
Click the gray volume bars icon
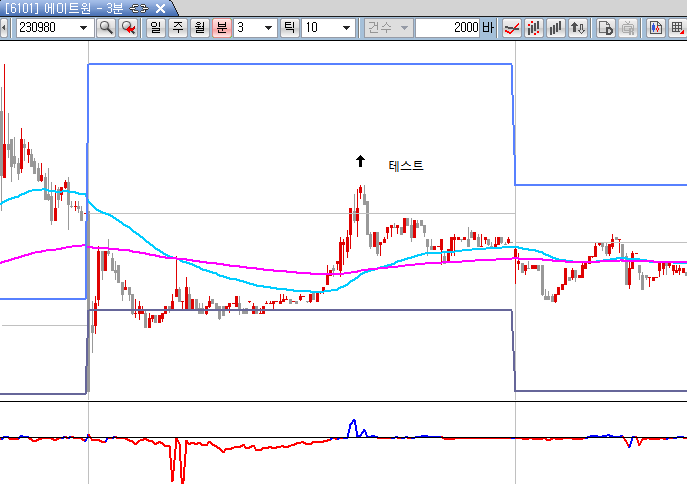[x=556, y=28]
